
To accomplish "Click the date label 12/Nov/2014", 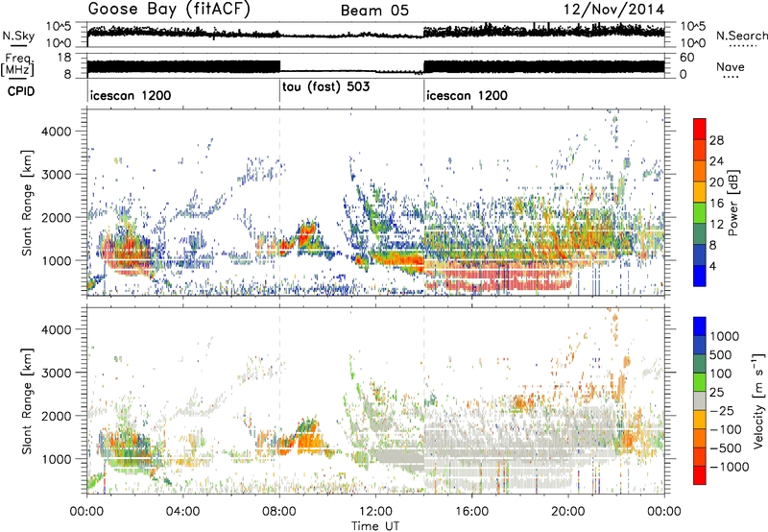I will click(613, 10).
